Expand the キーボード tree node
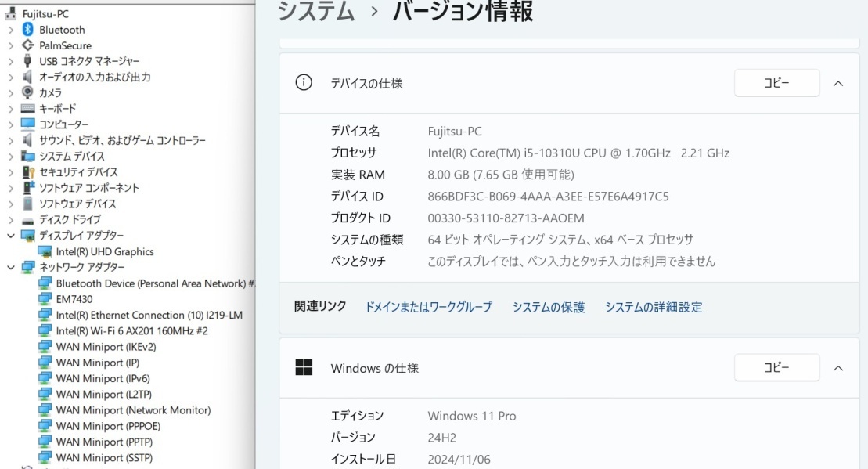Viewport: 868px width, 469px height. [11, 109]
